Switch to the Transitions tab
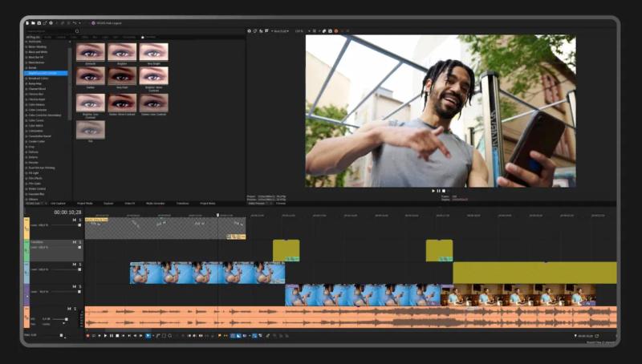Viewport: 642px width, 364px height. click(183, 204)
